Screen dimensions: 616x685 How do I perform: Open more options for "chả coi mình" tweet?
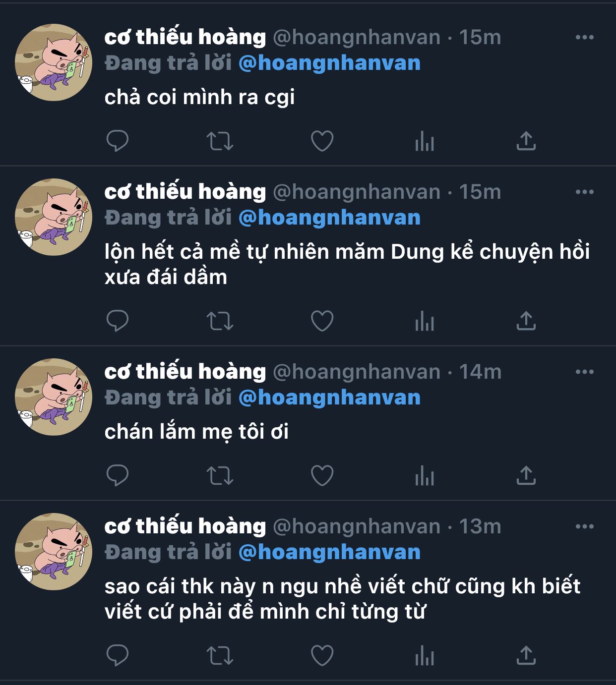click(584, 37)
